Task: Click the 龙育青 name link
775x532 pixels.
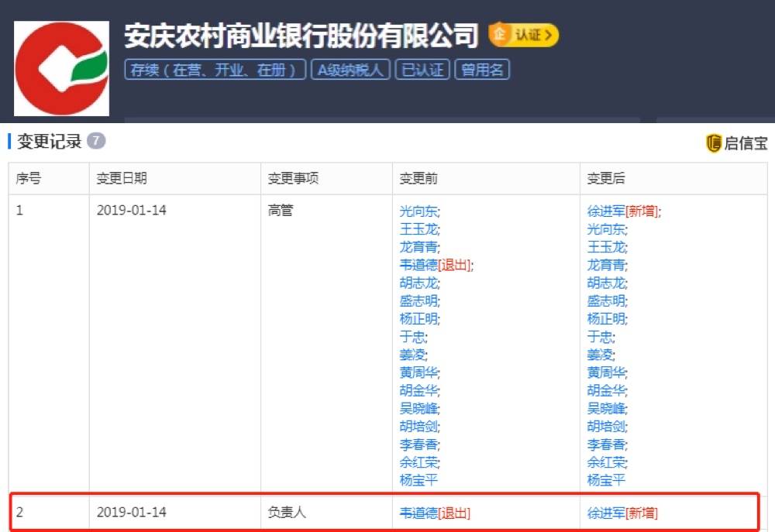Action: click(x=420, y=247)
